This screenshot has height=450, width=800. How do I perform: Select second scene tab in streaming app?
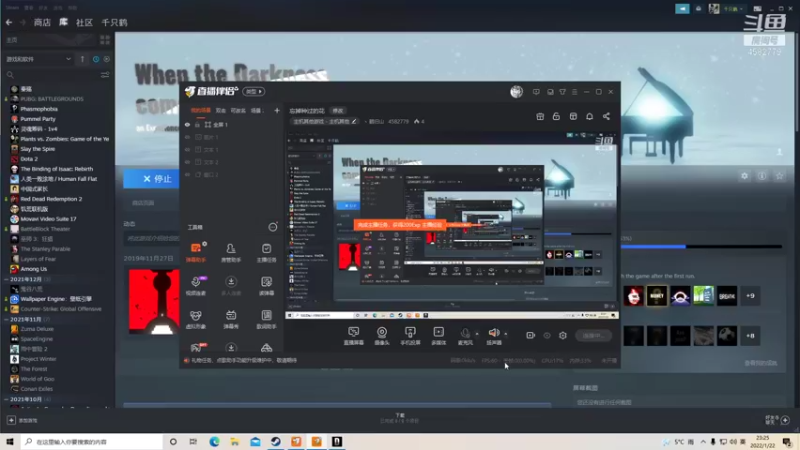pos(220,110)
